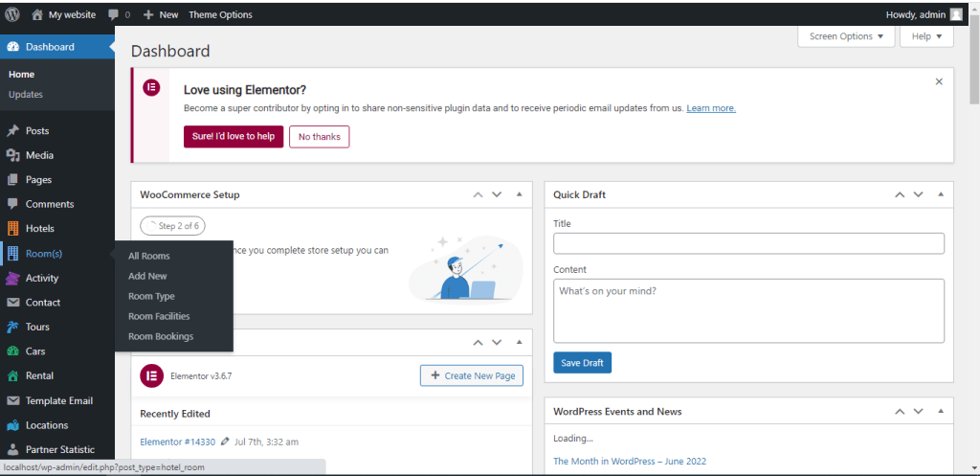Open the comments bubble icon in admin bar
This screenshot has width=980, height=476.
[114, 15]
